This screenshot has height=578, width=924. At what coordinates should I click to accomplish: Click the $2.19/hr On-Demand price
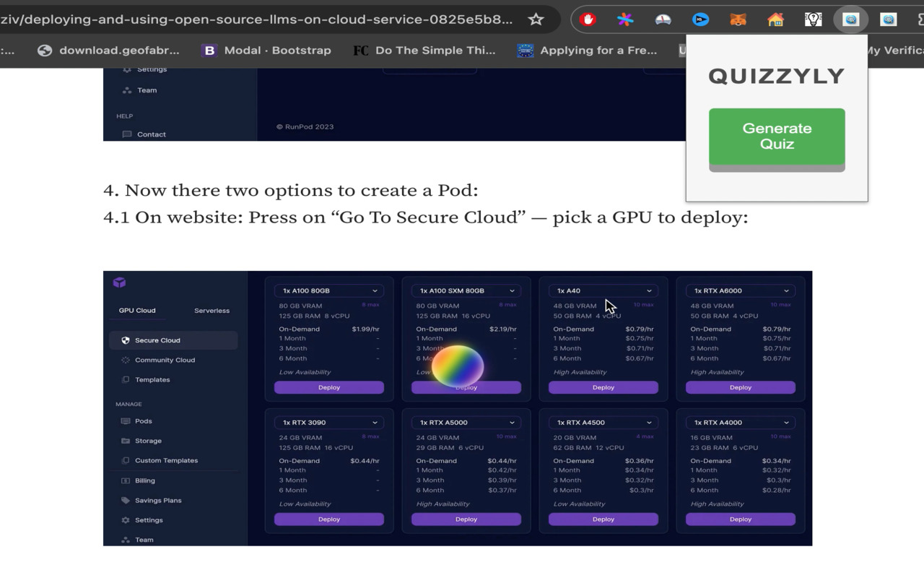click(x=502, y=329)
